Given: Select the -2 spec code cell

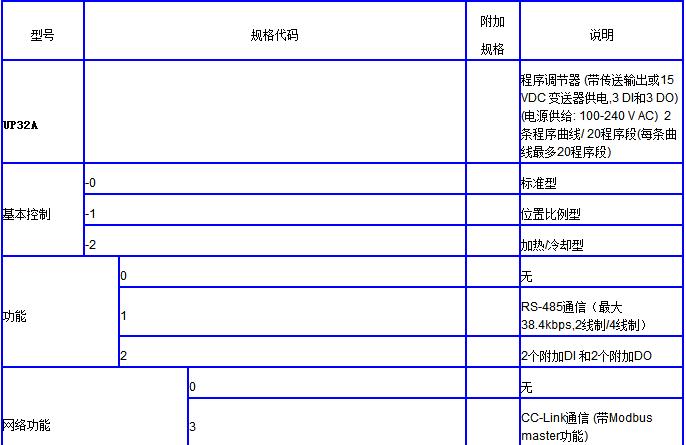Looking at the screenshot, I should tap(275, 241).
